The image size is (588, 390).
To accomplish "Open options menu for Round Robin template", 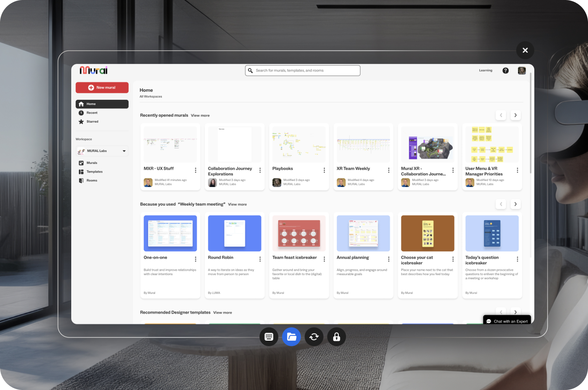I will pyautogui.click(x=260, y=259).
